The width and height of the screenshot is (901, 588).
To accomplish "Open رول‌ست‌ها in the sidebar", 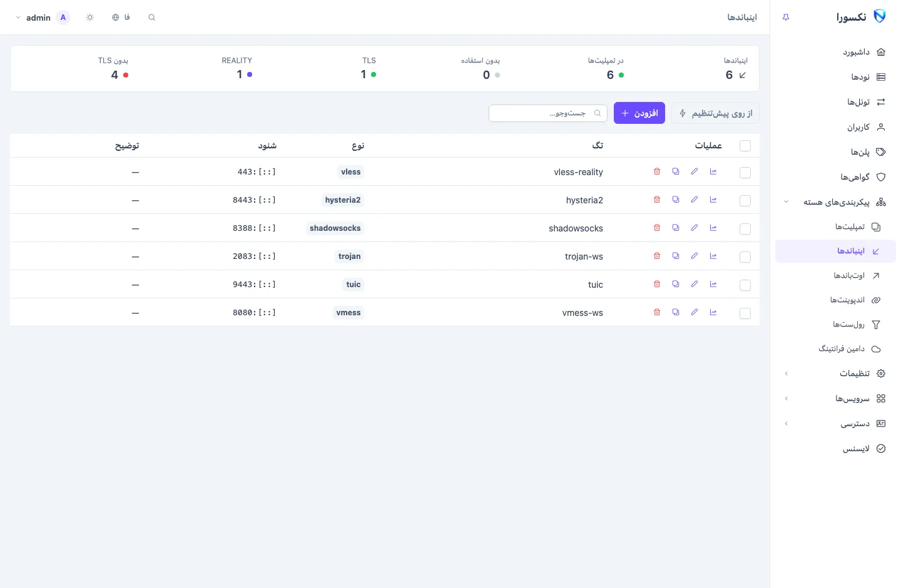I will point(835,324).
